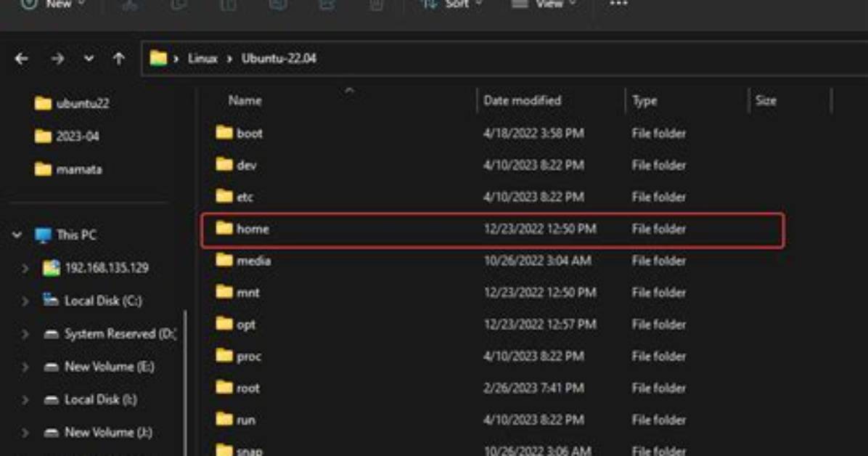This screenshot has width=868, height=456.
Task: Select the dev folder icon
Action: click(224, 165)
